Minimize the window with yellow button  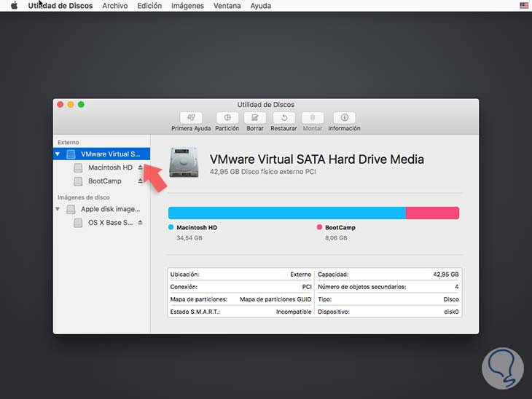pyautogui.click(x=71, y=104)
